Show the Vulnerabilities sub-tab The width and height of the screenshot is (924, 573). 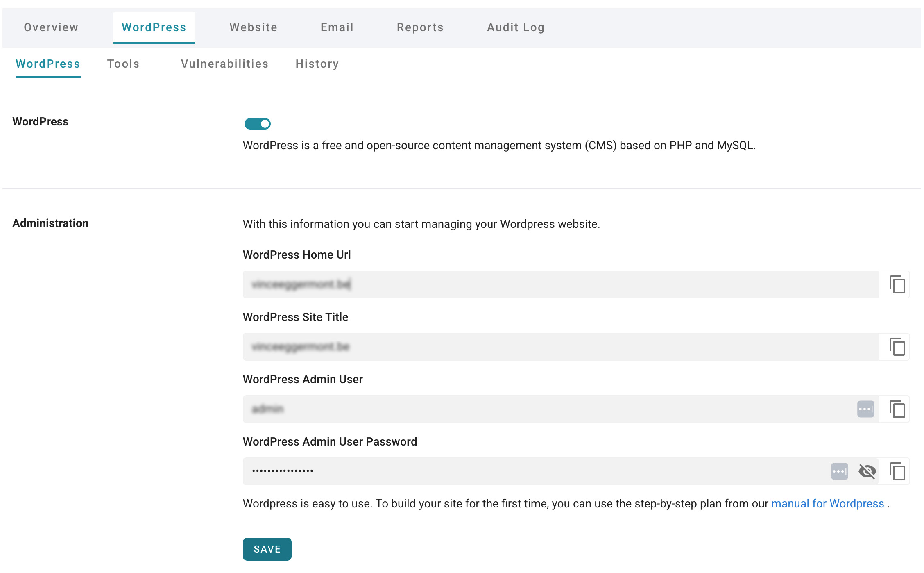(225, 64)
